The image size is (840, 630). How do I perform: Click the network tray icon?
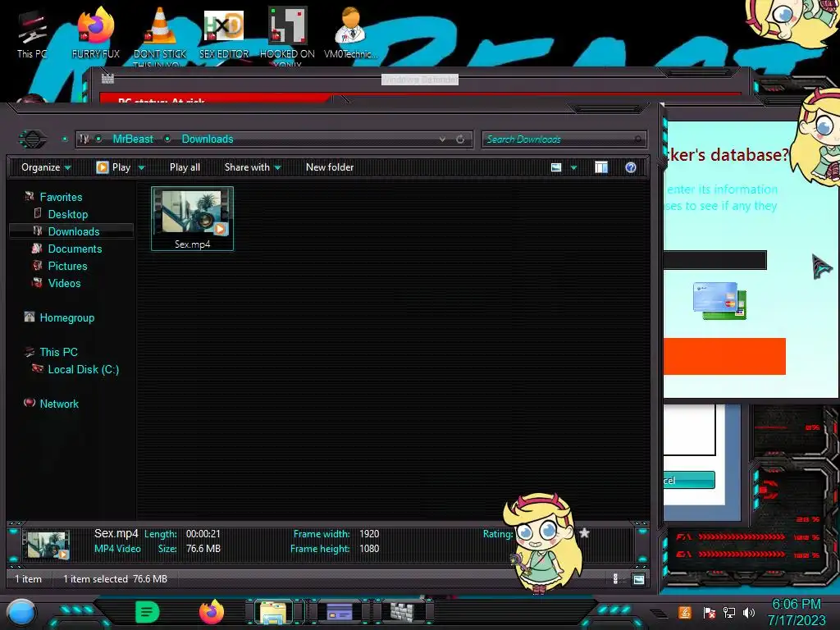[x=728, y=613]
